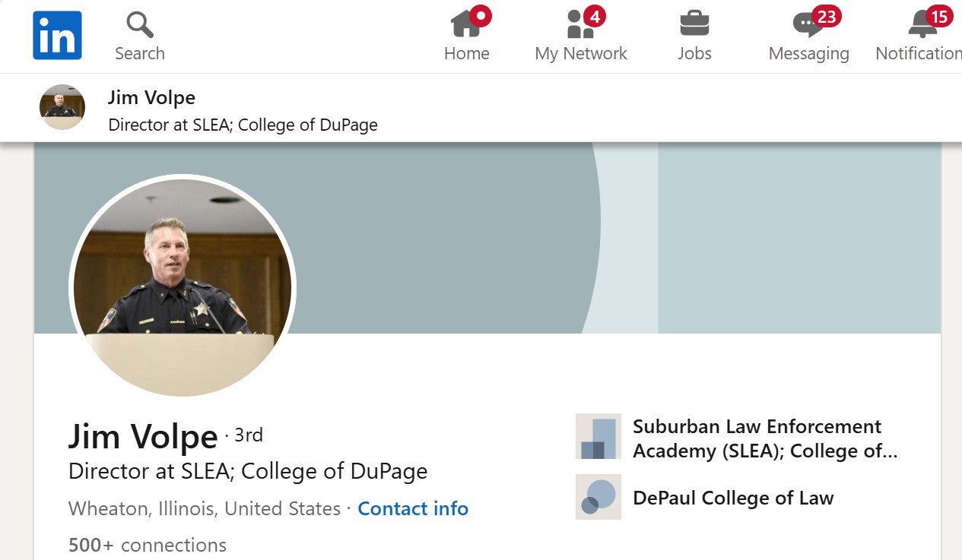Click the LinkedIn logo icon
This screenshot has height=560, width=962.
tap(57, 35)
